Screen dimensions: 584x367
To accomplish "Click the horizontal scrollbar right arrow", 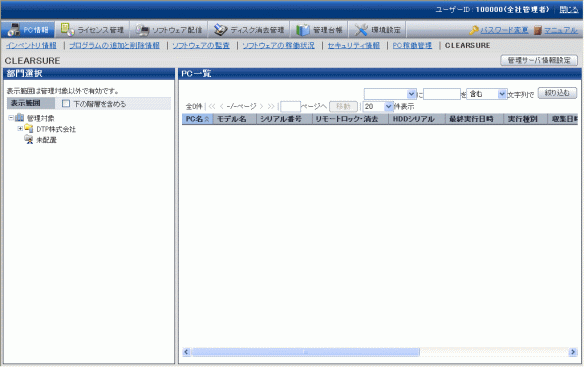I will tap(573, 352).
